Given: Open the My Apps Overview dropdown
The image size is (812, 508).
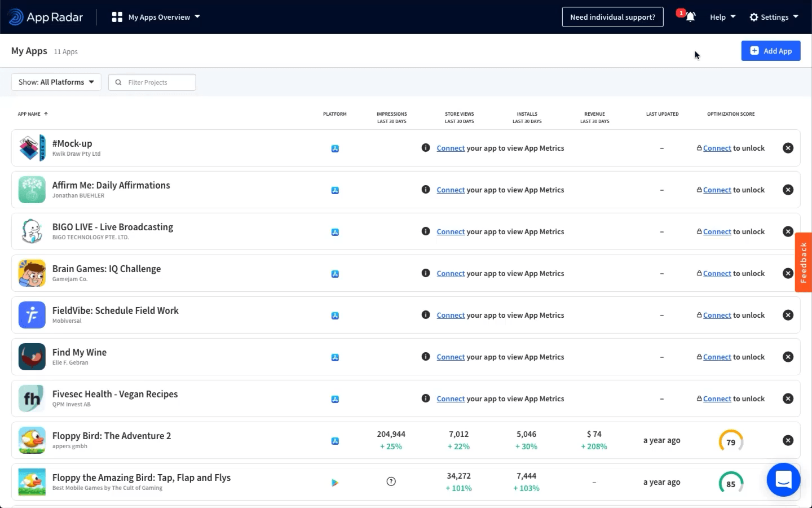Looking at the screenshot, I should point(156,17).
